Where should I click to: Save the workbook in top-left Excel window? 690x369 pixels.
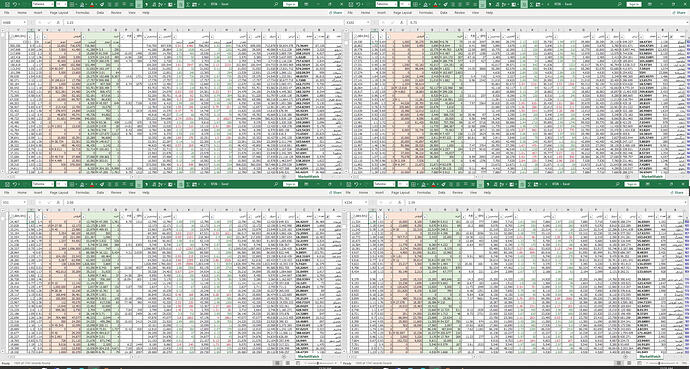(7, 4)
